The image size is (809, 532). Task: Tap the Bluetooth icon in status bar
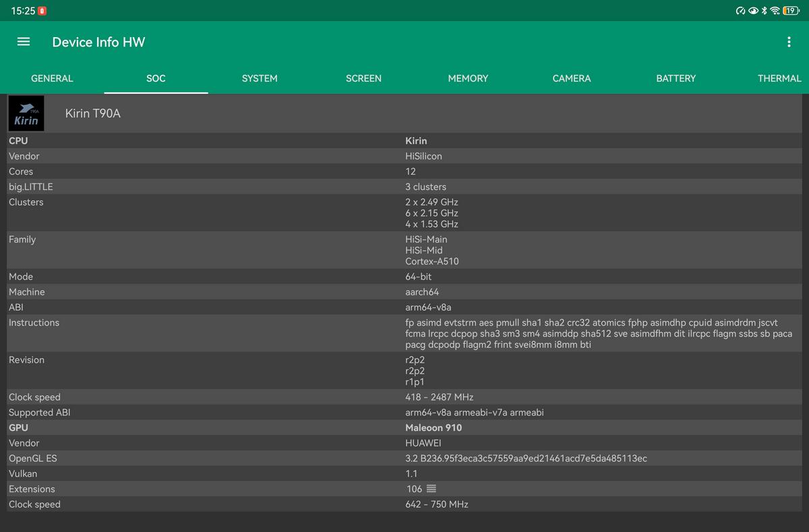(765, 11)
